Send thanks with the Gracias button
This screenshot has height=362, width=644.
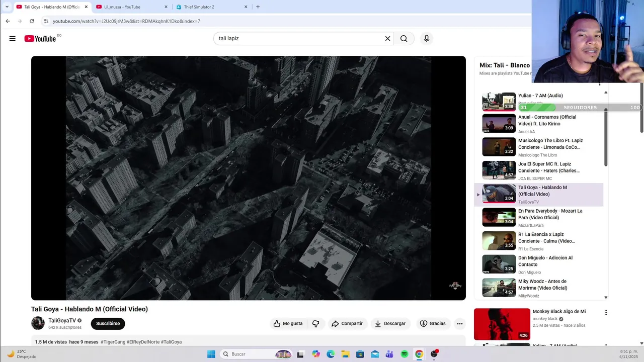tap(433, 324)
